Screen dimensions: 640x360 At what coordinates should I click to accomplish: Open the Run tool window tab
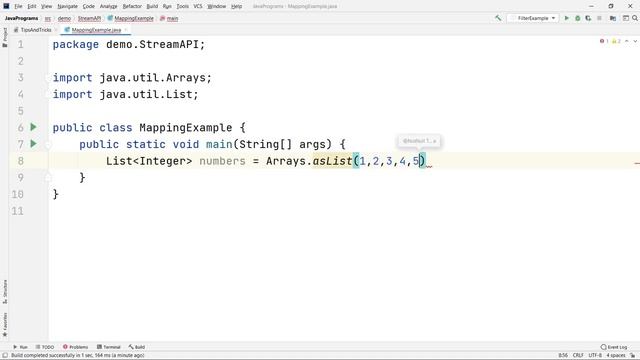coord(20,347)
